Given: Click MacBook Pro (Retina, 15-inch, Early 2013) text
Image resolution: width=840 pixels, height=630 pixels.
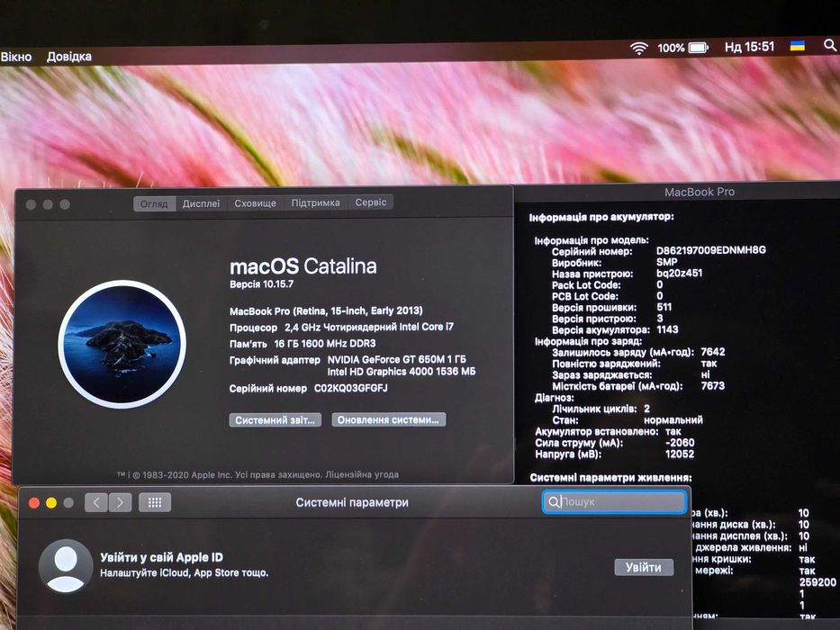Looking at the screenshot, I should coord(326,310).
